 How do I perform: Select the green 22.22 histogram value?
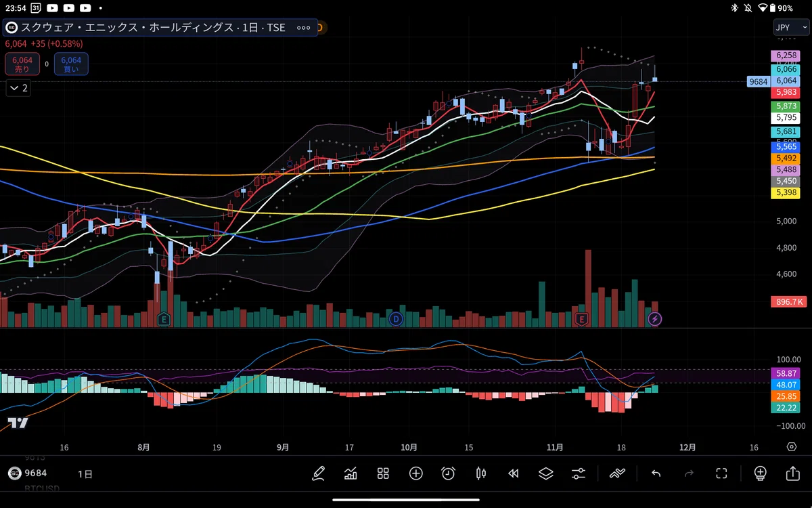(786, 407)
